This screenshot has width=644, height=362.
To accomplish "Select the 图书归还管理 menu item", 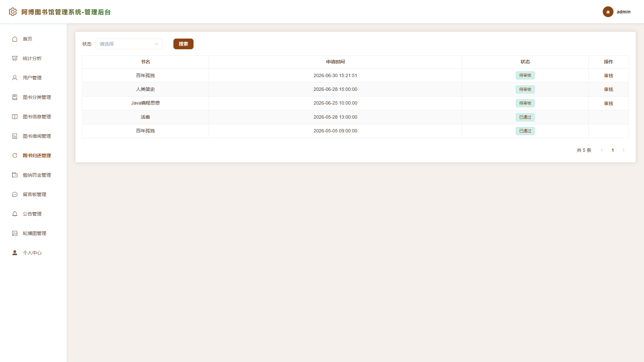I will coord(34,156).
